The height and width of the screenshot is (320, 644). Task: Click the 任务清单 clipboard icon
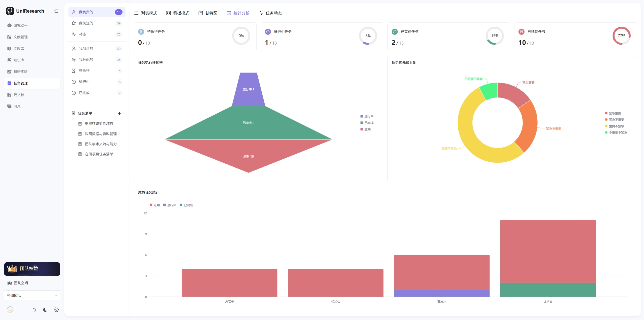[x=73, y=113]
